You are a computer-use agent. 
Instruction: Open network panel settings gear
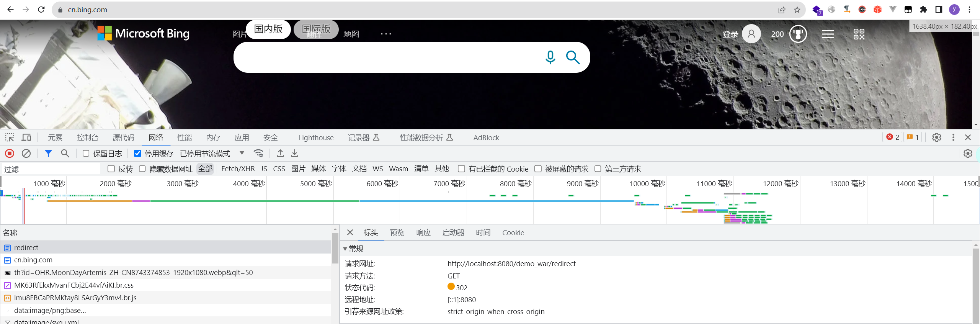[x=968, y=154]
